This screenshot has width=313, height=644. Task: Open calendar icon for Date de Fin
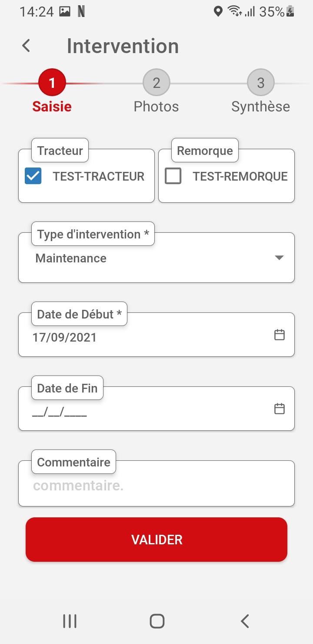coord(280,409)
